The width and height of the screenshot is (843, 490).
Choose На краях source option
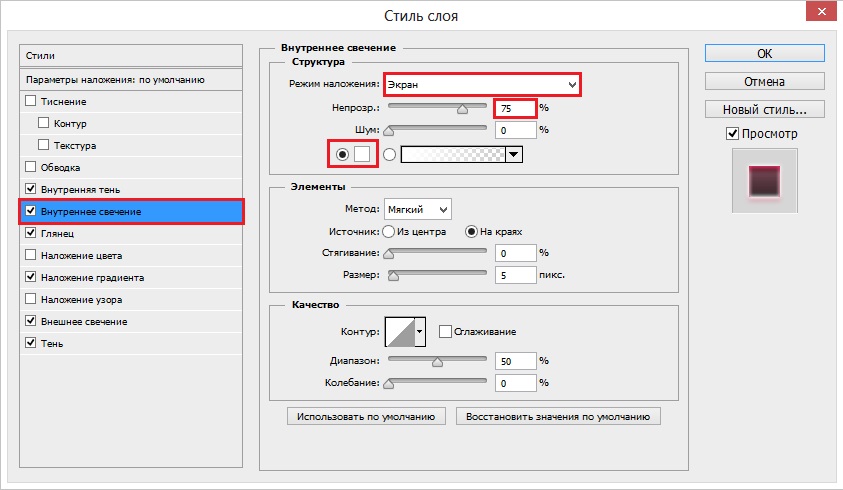(x=471, y=232)
